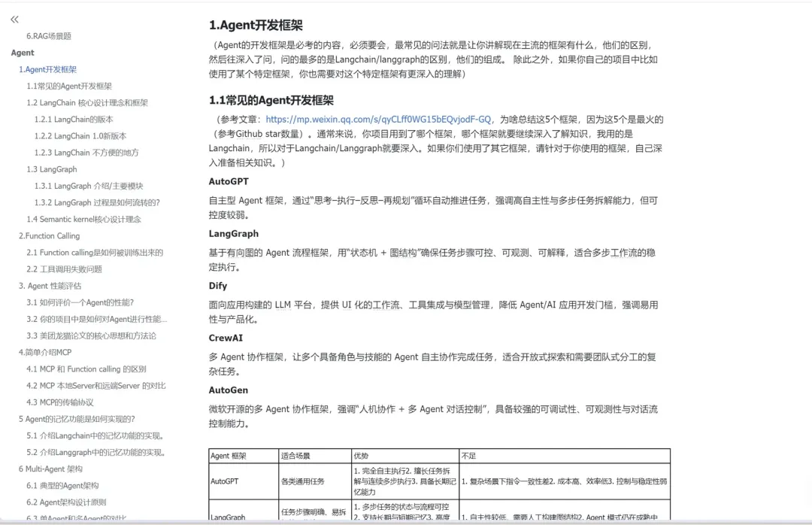Click the CrewAI subheading
This screenshot has width=812, height=525.
coord(226,338)
